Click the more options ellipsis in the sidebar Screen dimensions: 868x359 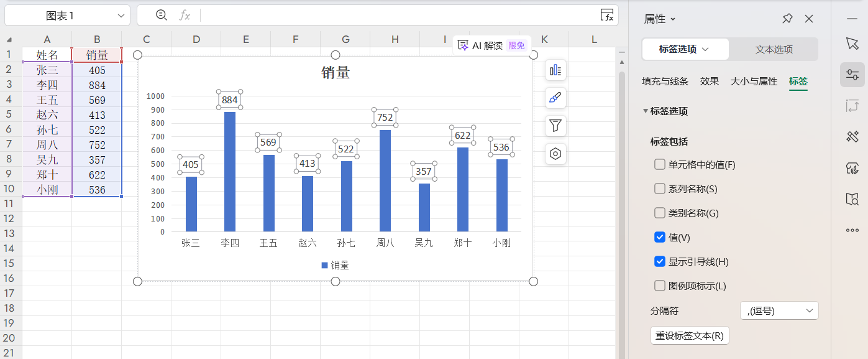tap(852, 230)
